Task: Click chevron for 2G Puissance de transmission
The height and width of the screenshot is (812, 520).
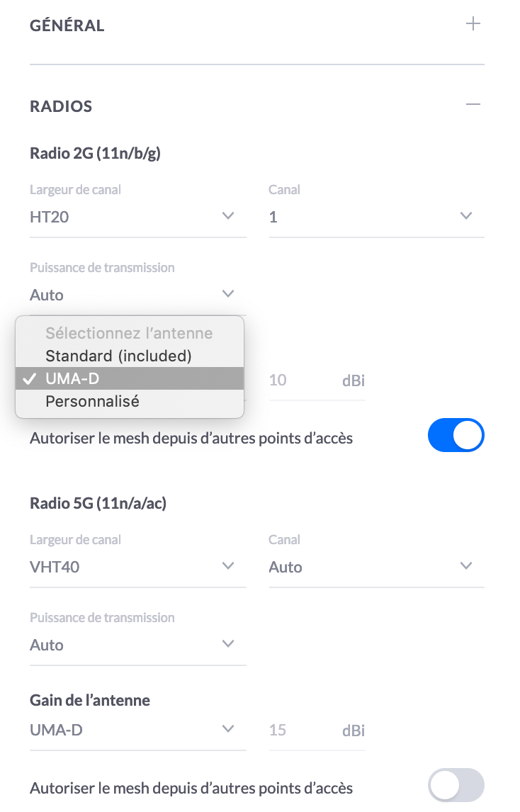Action: 228,294
